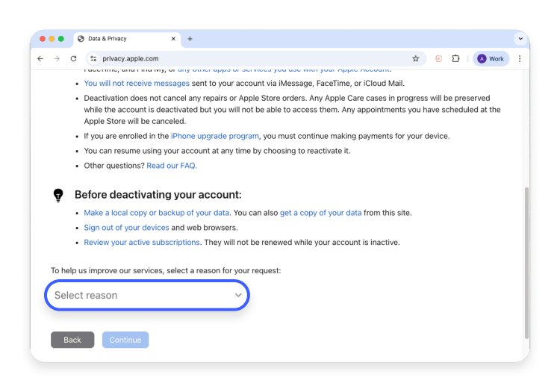The width and height of the screenshot is (560, 392).
Task: Open the Work profile menu
Action: click(491, 58)
